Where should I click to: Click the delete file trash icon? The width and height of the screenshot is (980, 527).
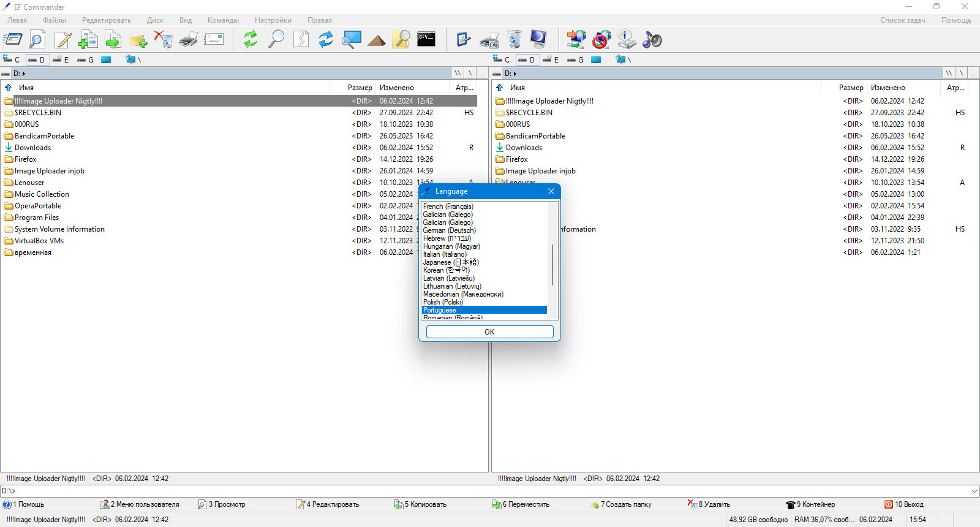[x=164, y=40]
